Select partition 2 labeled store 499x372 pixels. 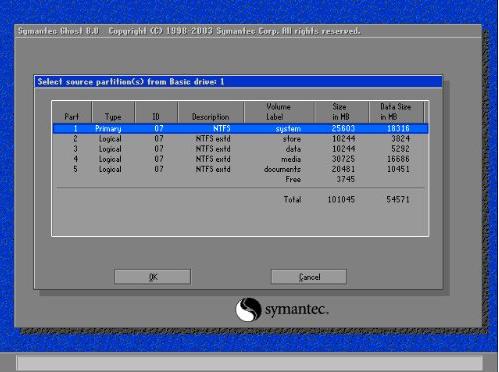[240, 139]
